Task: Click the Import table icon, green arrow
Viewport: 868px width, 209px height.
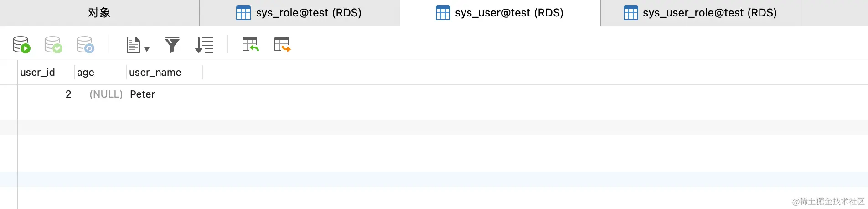Action: coord(250,45)
